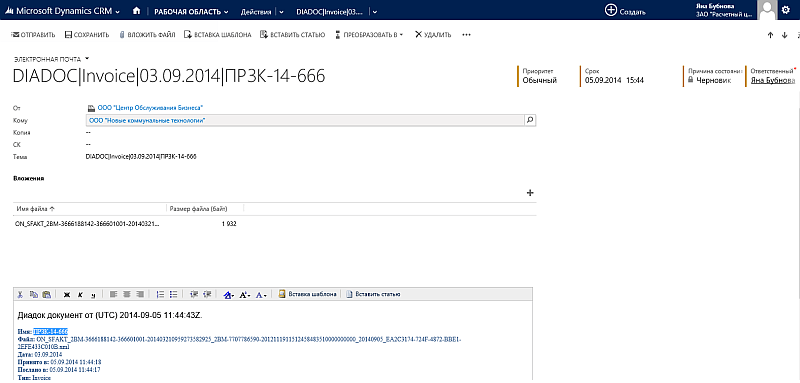This screenshot has width=800, height=383.
Task: Open the font color picker in editor
Action: click(x=261, y=294)
